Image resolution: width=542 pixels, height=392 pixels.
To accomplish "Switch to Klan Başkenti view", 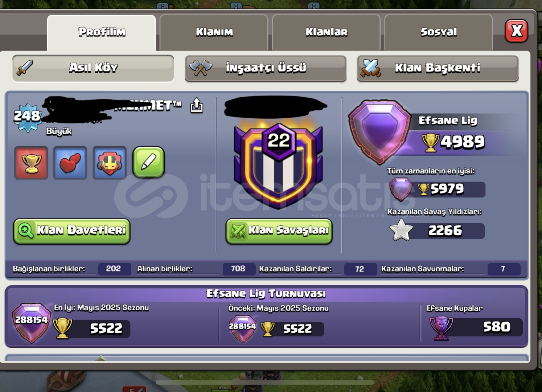I will click(x=438, y=68).
